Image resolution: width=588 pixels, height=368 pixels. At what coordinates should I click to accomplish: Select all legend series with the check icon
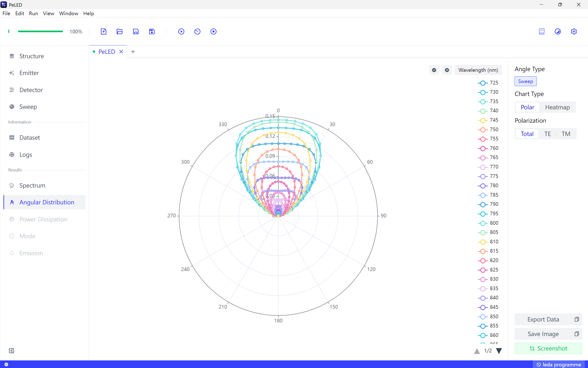(434, 70)
